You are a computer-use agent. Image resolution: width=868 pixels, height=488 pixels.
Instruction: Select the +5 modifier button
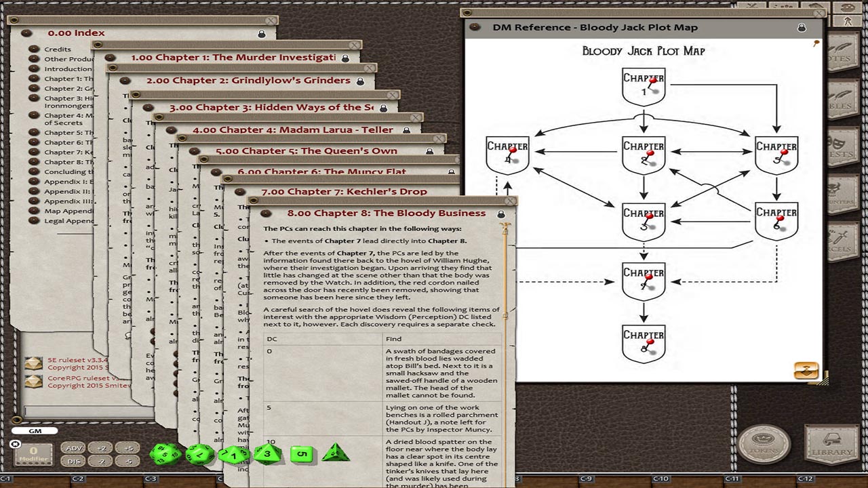pyautogui.click(x=127, y=448)
